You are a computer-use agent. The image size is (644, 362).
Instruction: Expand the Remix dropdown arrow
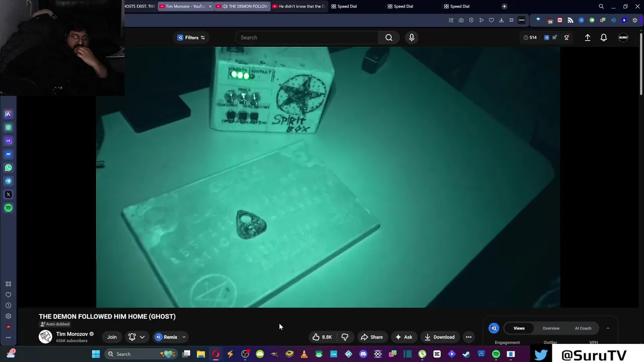[x=184, y=337]
